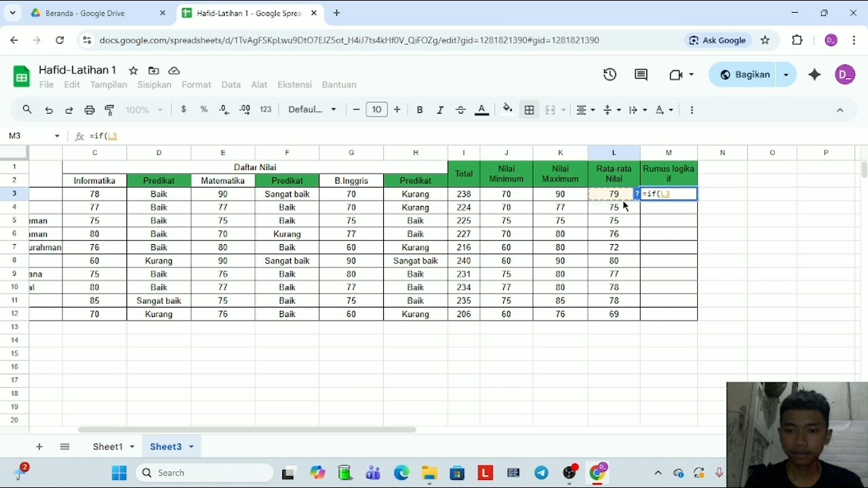Apply percent format to the cell
Image resolution: width=868 pixels, height=488 pixels.
tap(204, 110)
